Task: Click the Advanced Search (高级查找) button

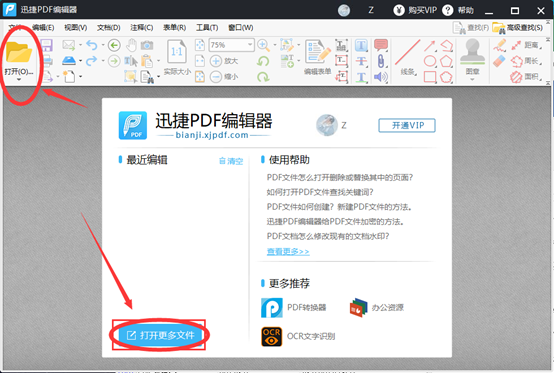Action: pyautogui.click(x=517, y=28)
